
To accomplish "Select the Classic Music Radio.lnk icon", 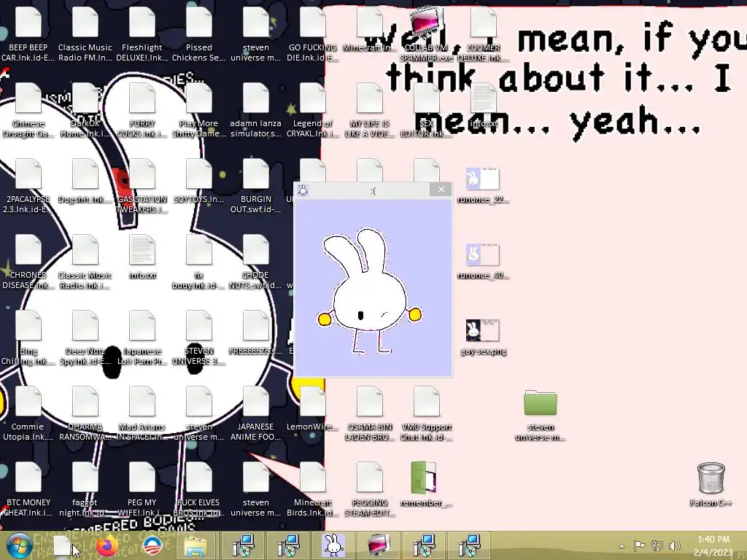I will [x=85, y=262].
